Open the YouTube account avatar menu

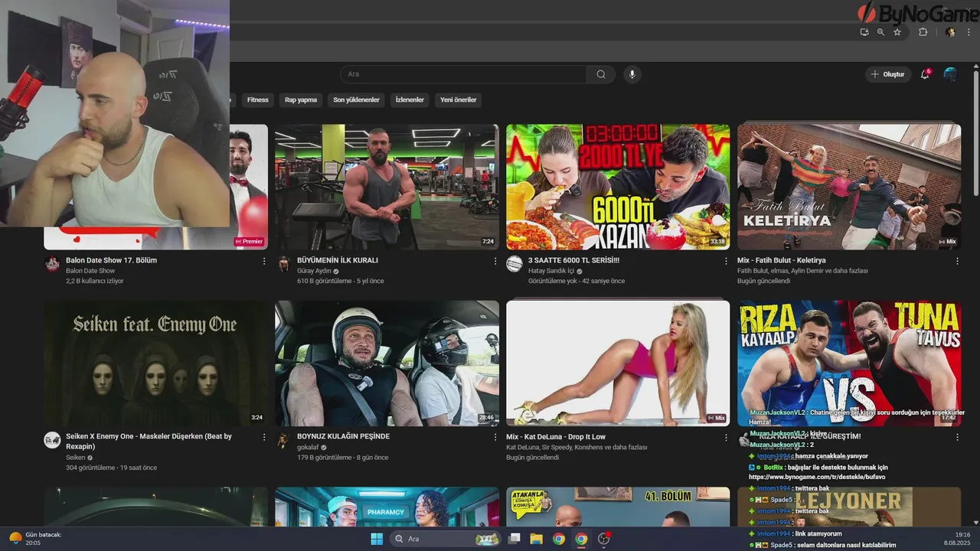[x=950, y=74]
